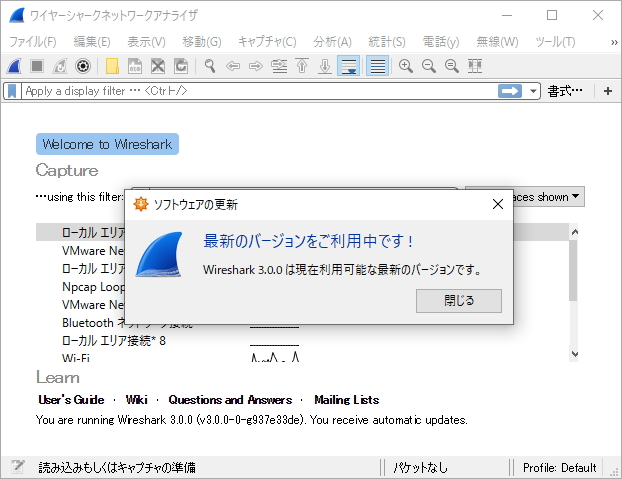Open Questions and Answers link
This screenshot has height=479, width=622.
[230, 400]
